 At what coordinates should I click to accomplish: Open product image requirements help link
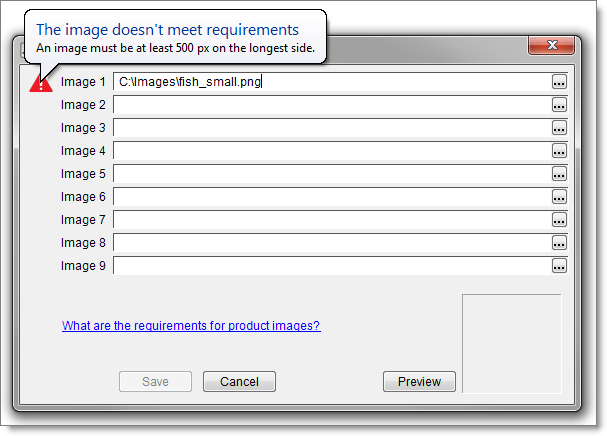[x=191, y=326]
